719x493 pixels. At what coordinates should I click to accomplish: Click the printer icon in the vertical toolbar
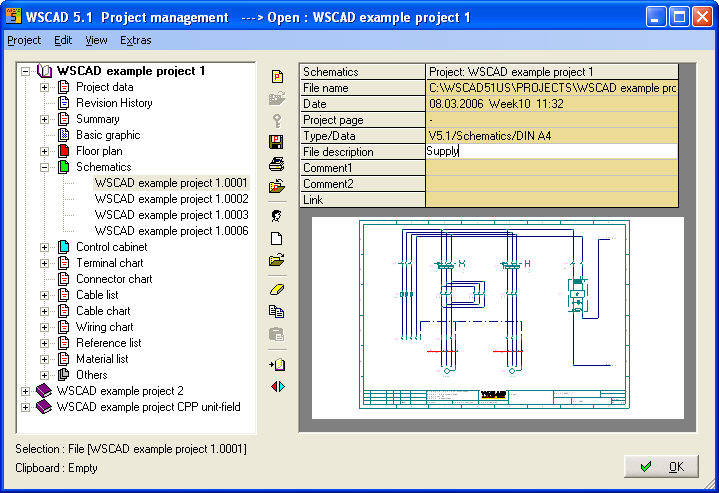277,164
